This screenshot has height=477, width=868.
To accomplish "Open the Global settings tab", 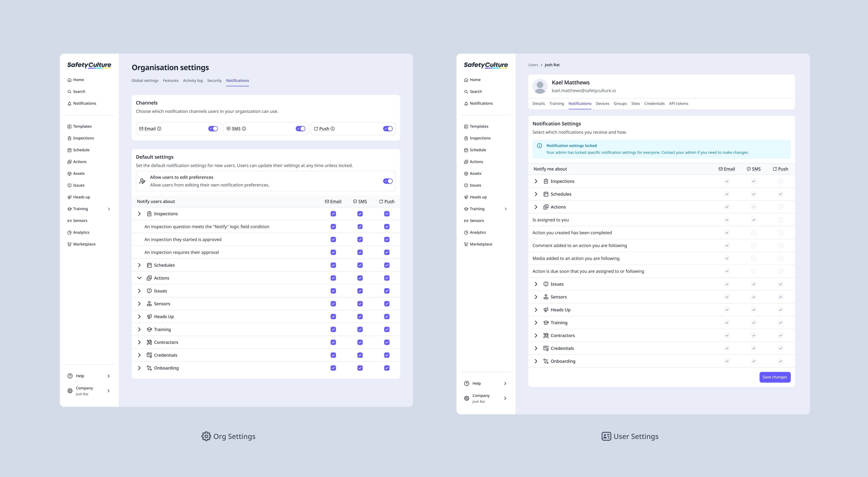I will 145,81.
